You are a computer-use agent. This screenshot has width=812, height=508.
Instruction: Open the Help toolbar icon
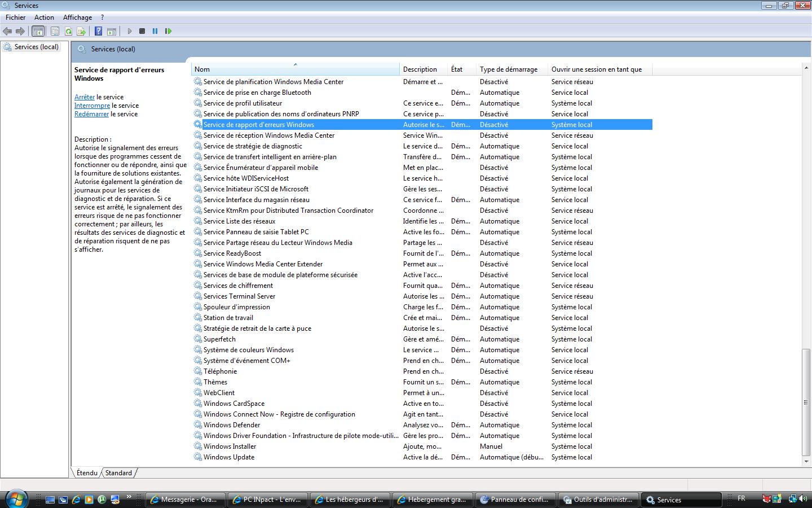[98, 31]
